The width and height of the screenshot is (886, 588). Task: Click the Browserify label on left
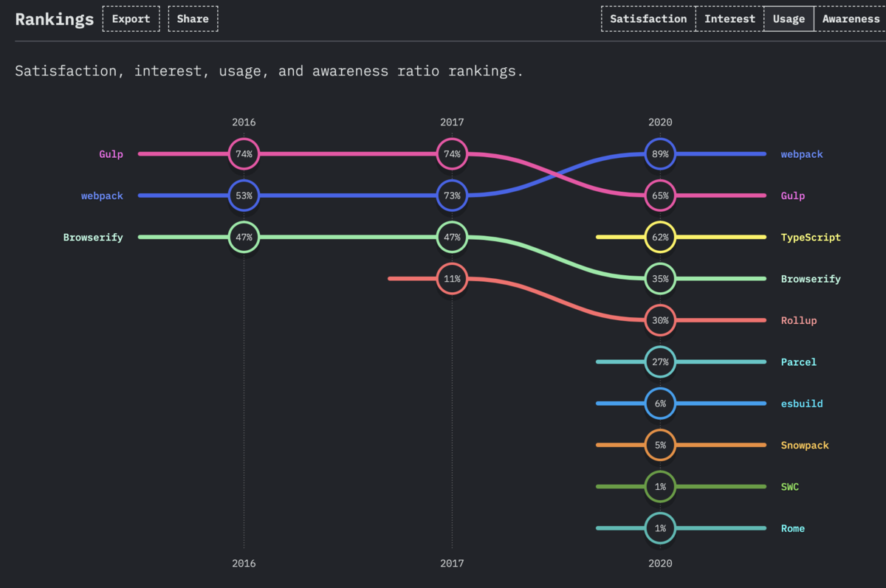(93, 238)
